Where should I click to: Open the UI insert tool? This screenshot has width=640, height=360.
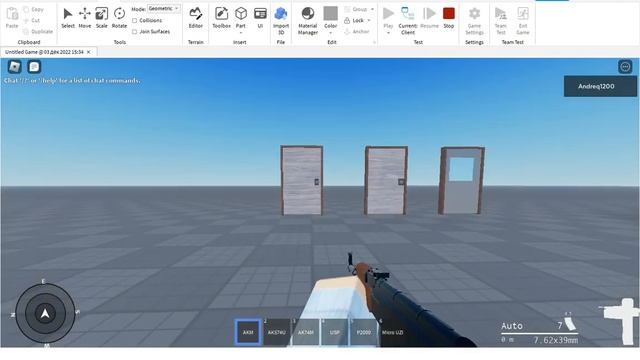pos(260,18)
